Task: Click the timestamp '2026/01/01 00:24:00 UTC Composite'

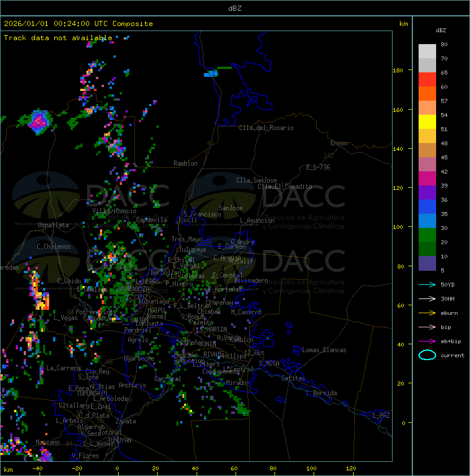Action: (79, 24)
